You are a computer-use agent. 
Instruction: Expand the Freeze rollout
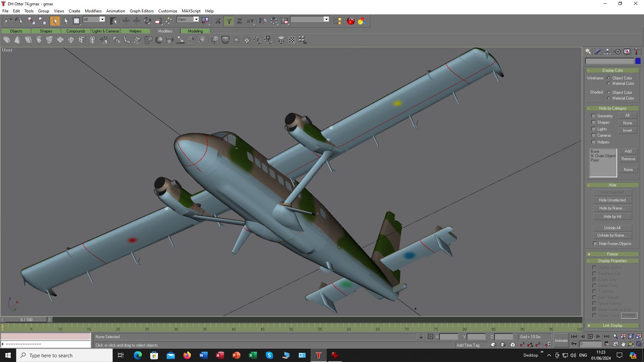pos(612,254)
